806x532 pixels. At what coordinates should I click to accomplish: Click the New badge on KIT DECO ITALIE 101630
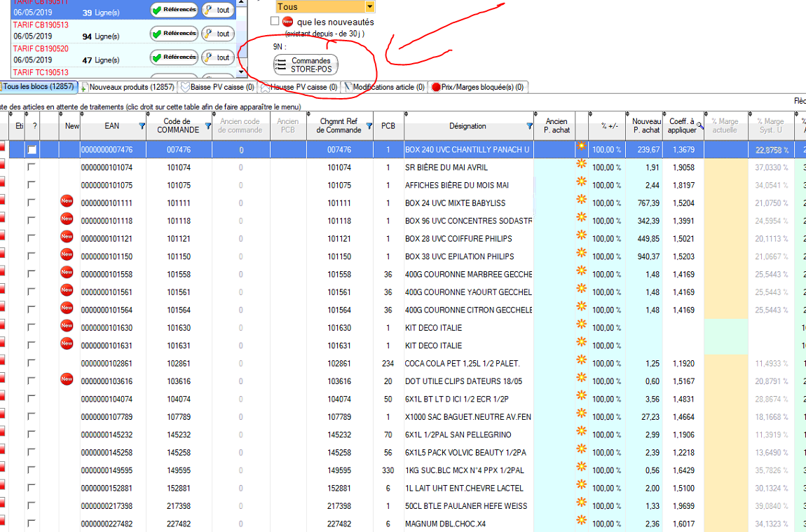(x=67, y=327)
